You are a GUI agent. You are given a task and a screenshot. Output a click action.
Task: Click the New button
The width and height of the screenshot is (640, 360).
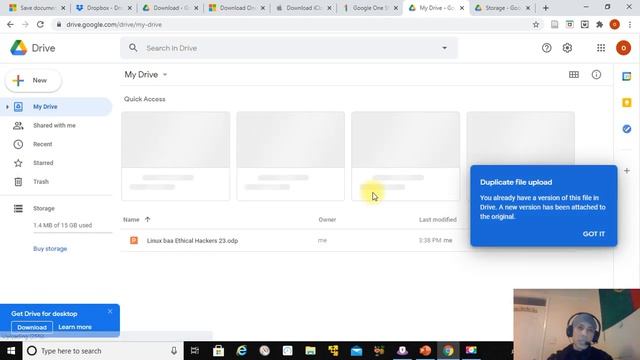point(33,80)
